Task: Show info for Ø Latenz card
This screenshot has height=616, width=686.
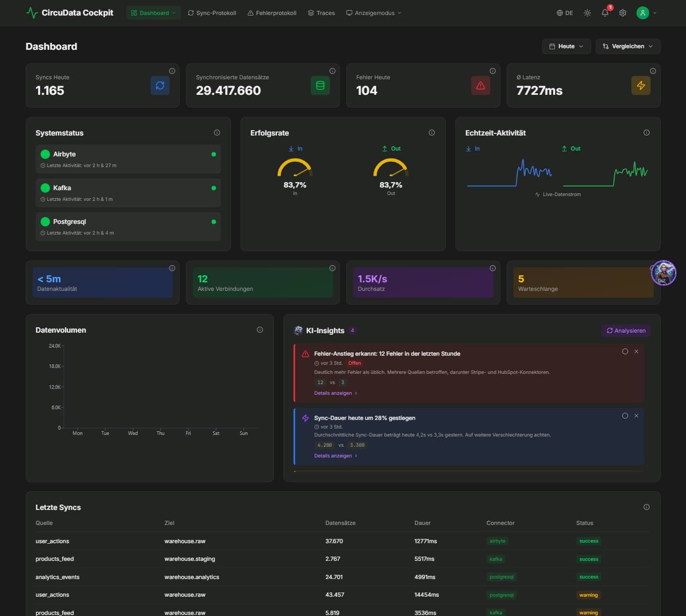Action: coord(653,71)
